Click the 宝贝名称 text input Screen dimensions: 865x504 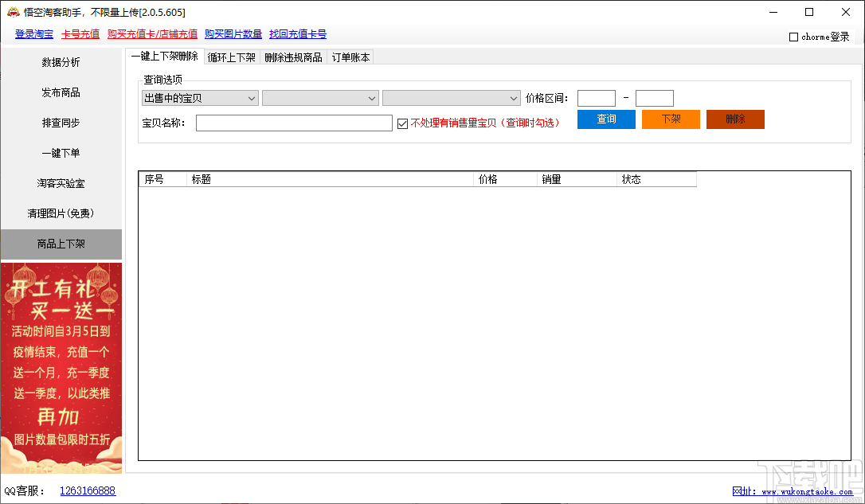(294, 123)
